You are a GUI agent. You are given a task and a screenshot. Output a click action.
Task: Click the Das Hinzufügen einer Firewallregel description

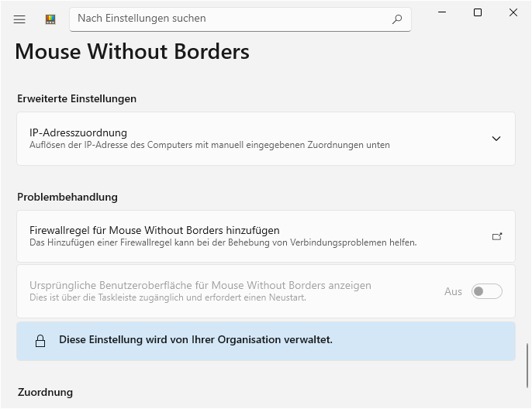pos(223,242)
